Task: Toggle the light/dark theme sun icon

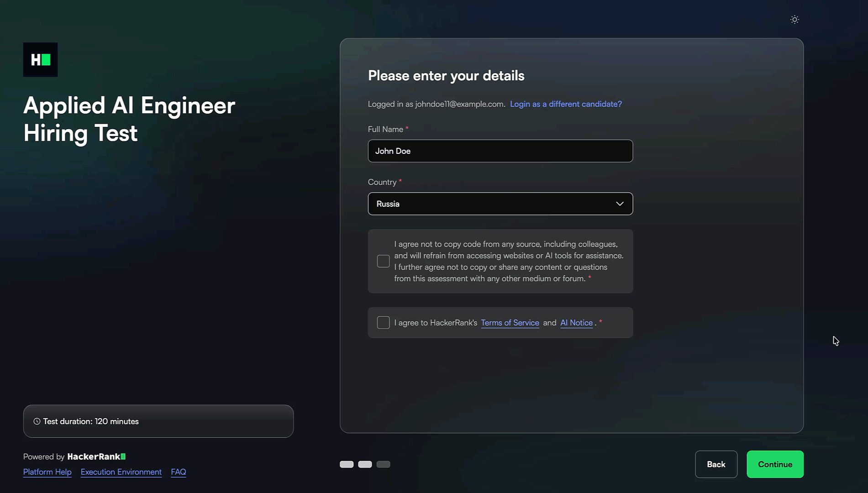Action: tap(794, 20)
